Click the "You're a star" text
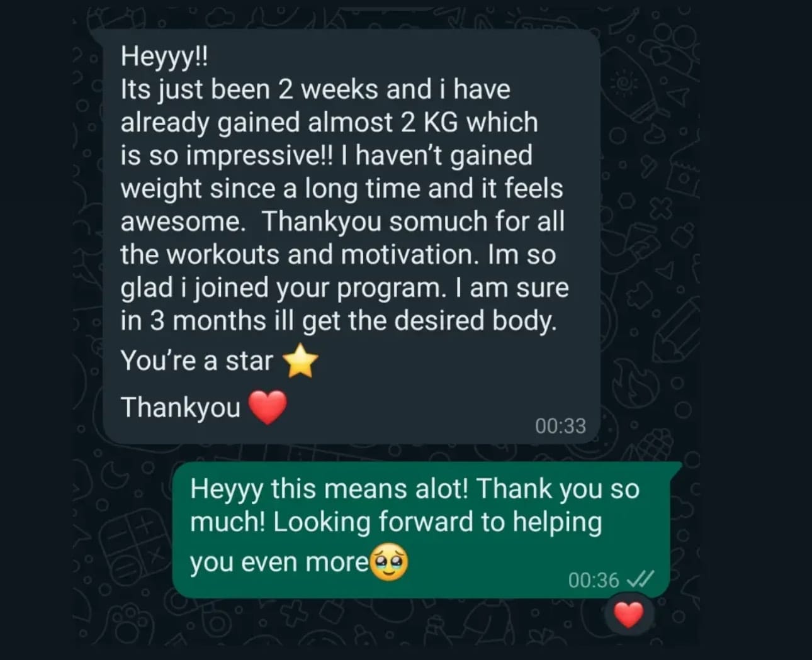Screen dimensions: 812x660 point(197,361)
